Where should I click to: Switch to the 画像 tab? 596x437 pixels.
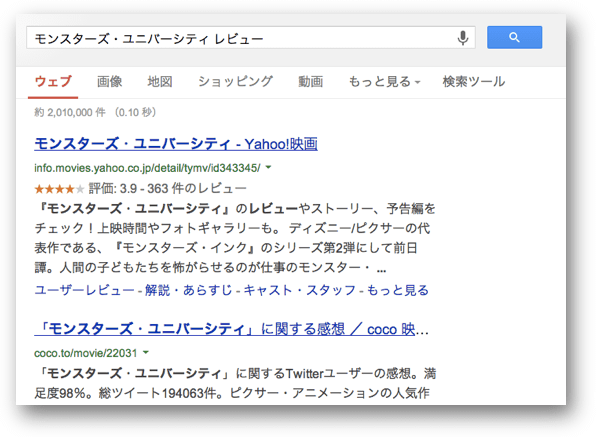(109, 81)
